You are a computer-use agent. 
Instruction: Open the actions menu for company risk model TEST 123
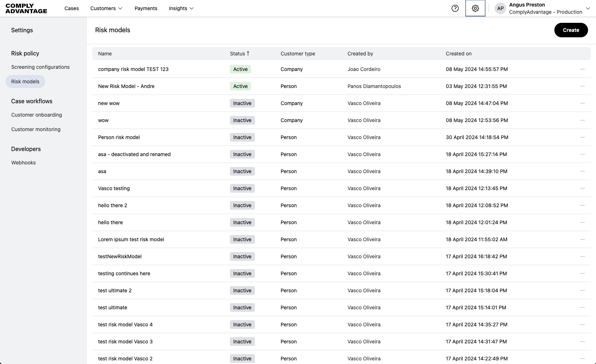[583, 69]
